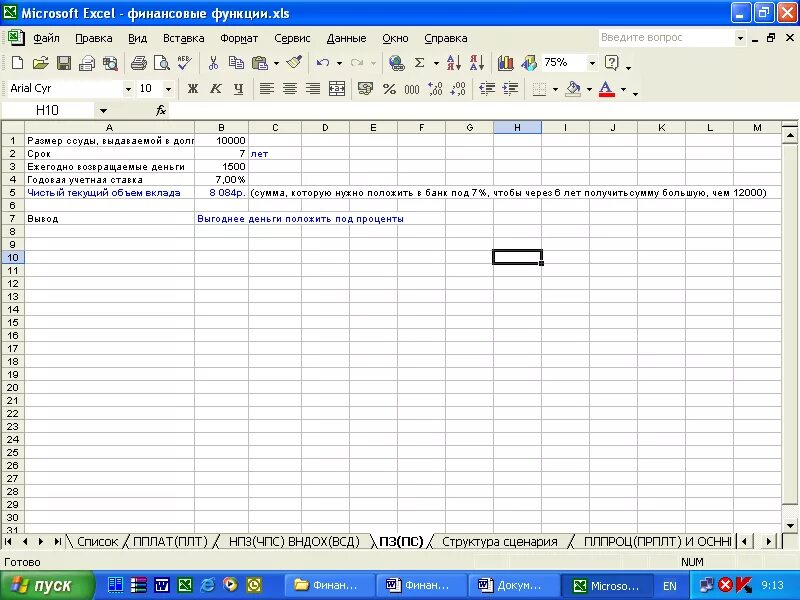Open the Вставка menu
The width and height of the screenshot is (800, 600).
click(x=184, y=38)
